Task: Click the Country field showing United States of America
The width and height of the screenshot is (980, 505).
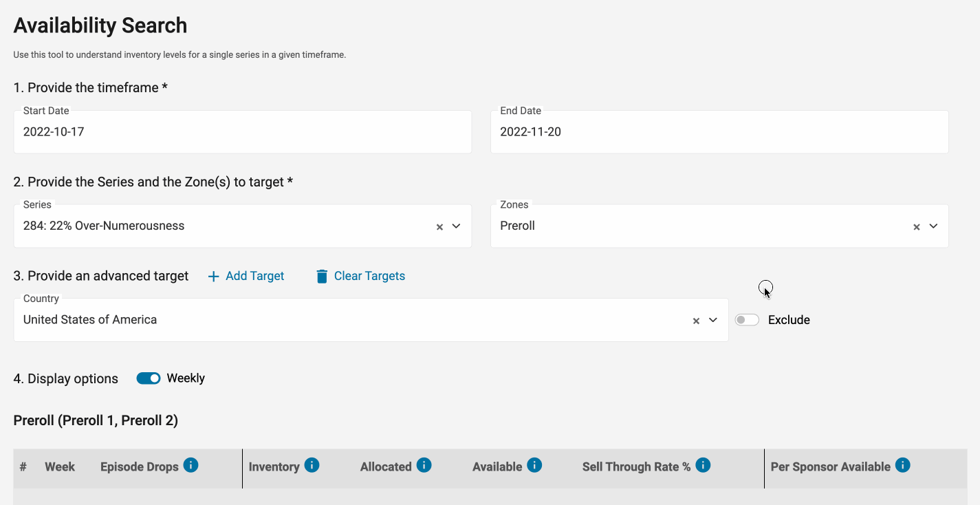Action: 371,320
